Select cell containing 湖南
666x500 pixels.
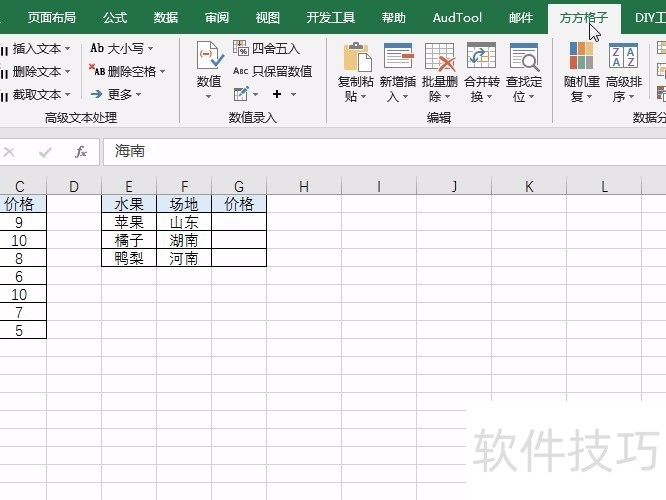point(184,240)
